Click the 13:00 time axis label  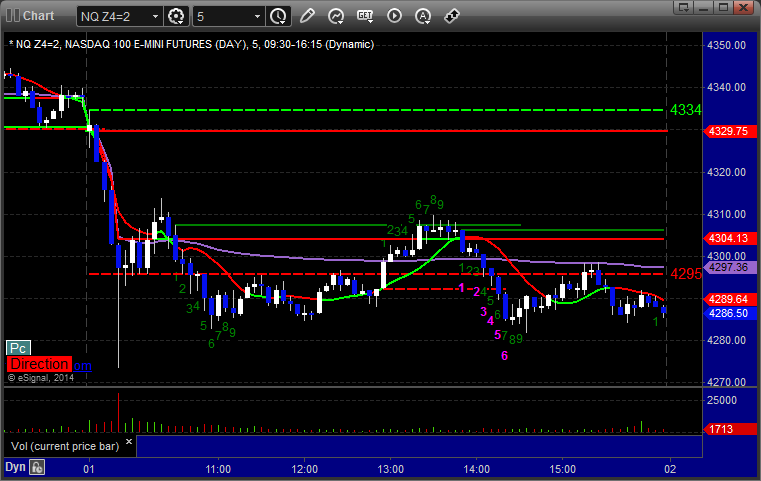(391, 469)
